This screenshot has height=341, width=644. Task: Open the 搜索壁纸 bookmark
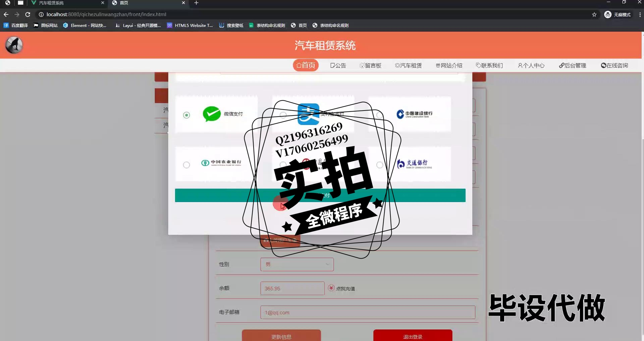click(231, 25)
